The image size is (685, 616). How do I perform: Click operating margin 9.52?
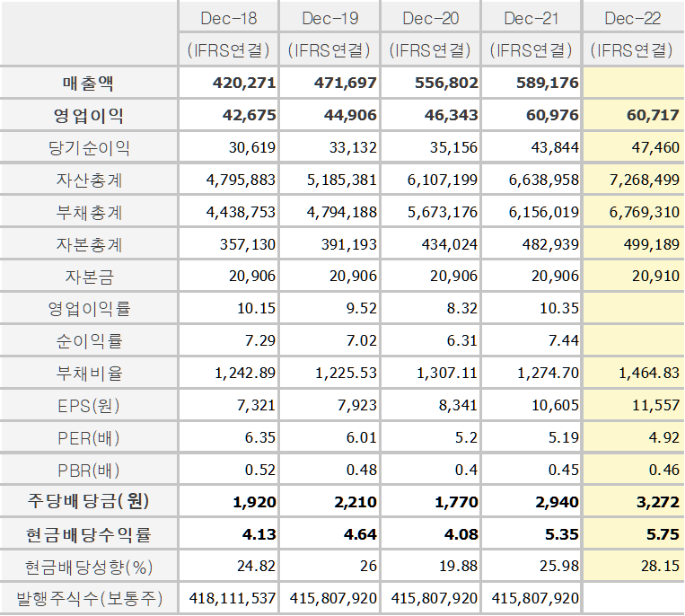click(x=361, y=308)
